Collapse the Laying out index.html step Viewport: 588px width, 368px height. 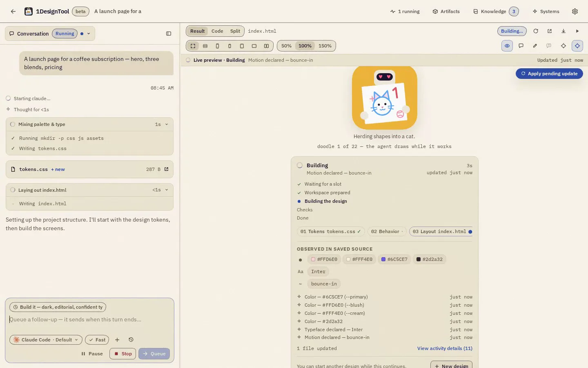pos(167,190)
